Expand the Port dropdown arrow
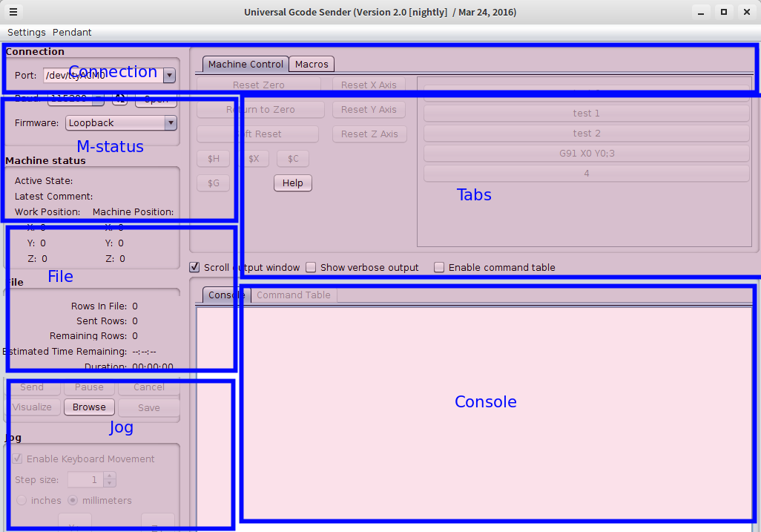Image resolution: width=761 pixels, height=532 pixels. click(169, 75)
